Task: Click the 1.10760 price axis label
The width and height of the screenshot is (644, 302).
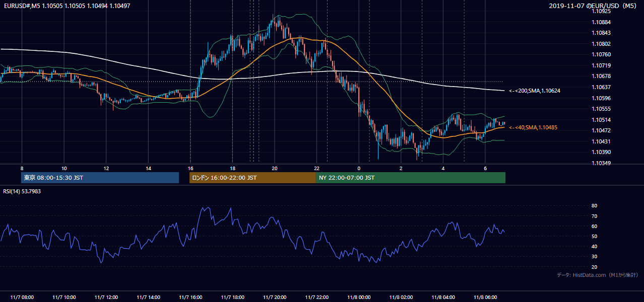Action: point(601,54)
